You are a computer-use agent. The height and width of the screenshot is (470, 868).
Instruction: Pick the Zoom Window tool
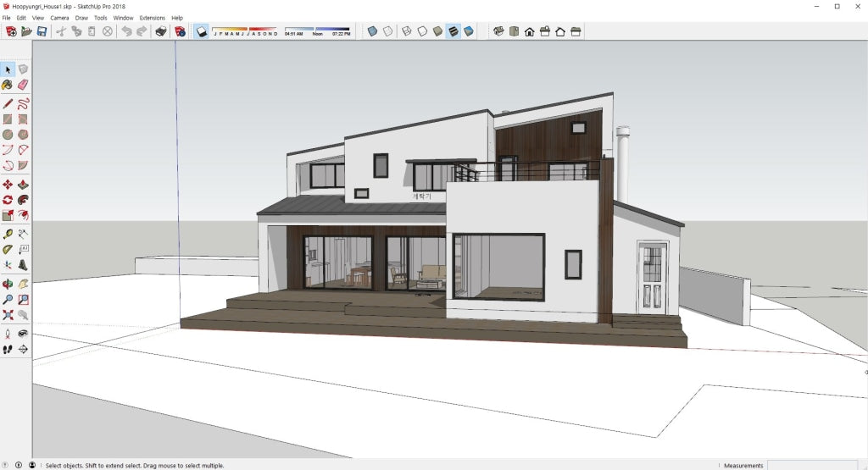23,299
